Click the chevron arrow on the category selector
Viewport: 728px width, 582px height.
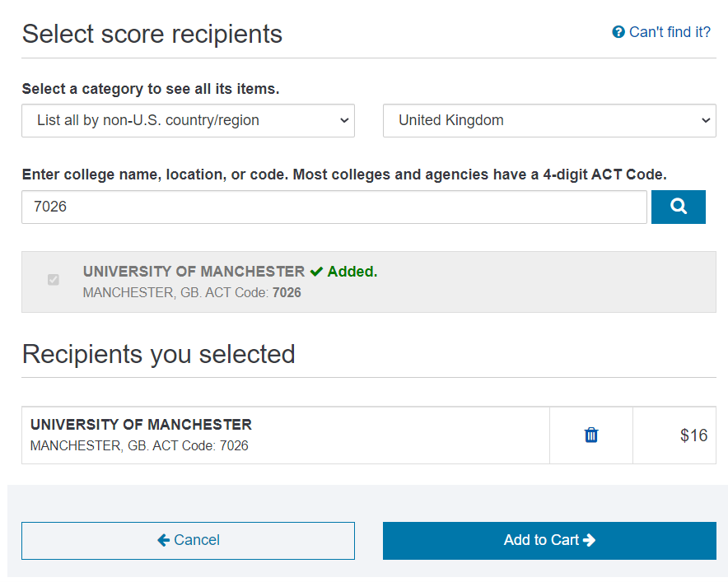pyautogui.click(x=344, y=120)
